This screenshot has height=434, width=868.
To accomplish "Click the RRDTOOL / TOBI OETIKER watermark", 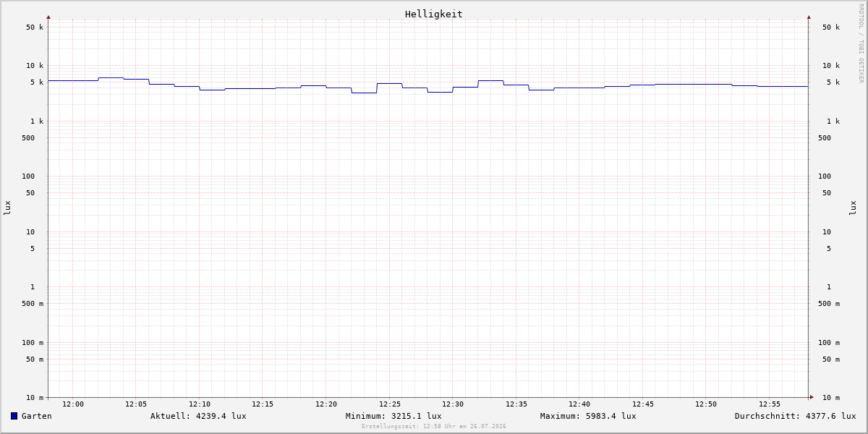I will (x=861, y=43).
